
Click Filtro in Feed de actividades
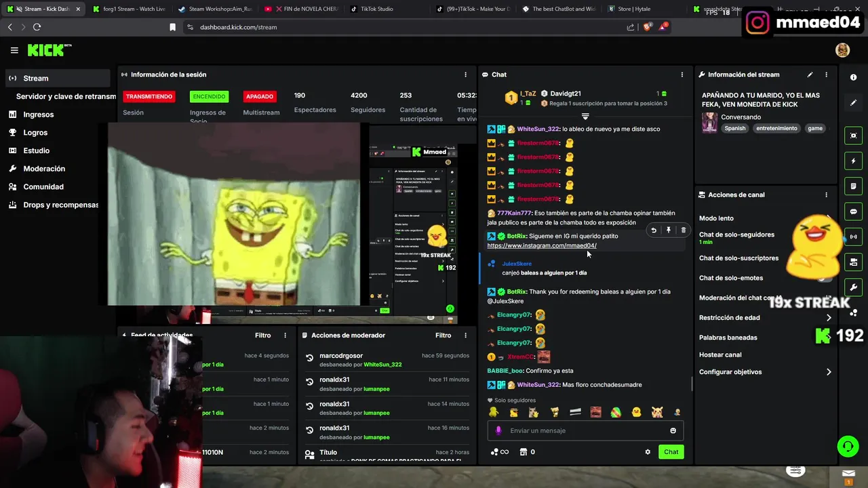point(262,335)
